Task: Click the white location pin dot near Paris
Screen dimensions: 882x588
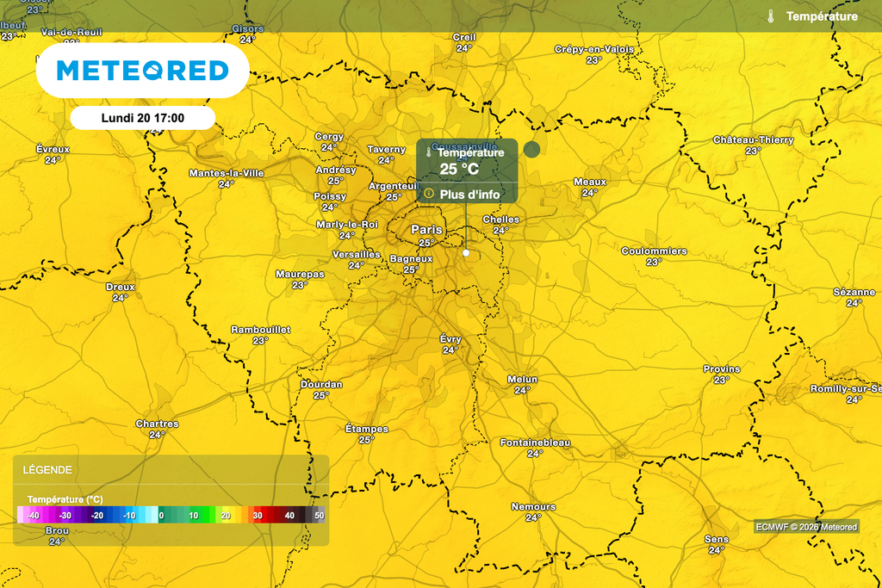Action: pos(466,253)
